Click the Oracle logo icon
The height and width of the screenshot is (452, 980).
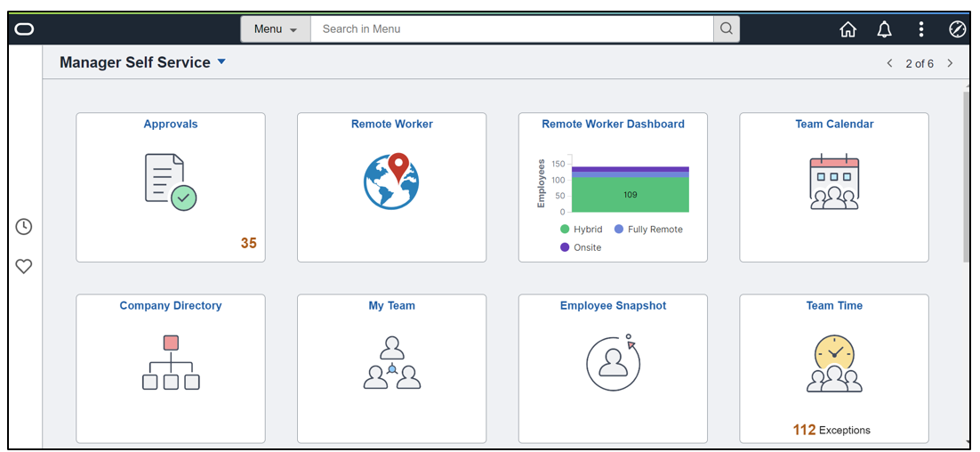(25, 29)
